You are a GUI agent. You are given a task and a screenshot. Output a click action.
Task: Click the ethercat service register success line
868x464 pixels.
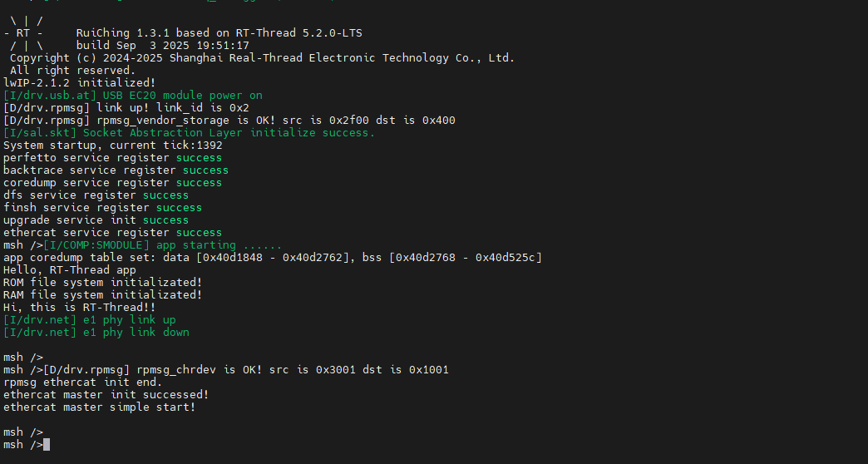pos(112,233)
